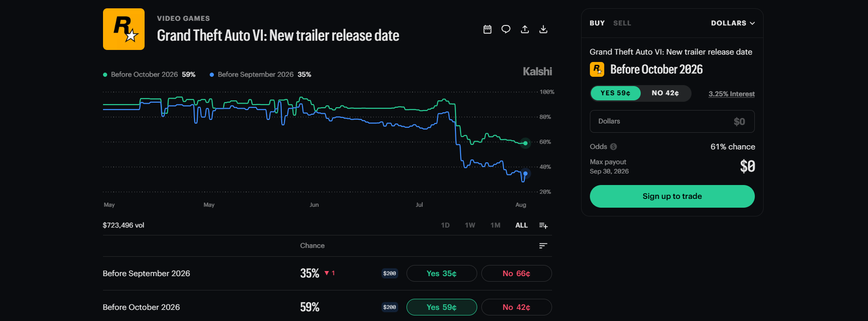Click the Rockstar Games logo thumbnail

124,29
